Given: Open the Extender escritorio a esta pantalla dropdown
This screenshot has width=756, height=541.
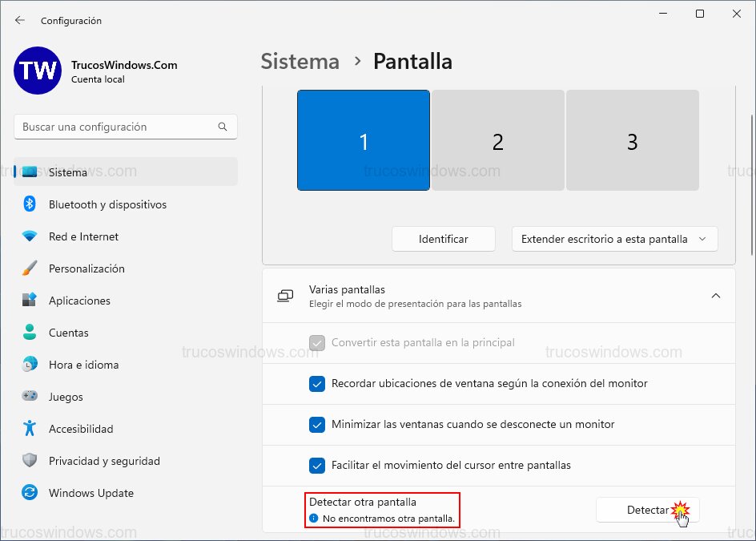Looking at the screenshot, I should pos(614,239).
